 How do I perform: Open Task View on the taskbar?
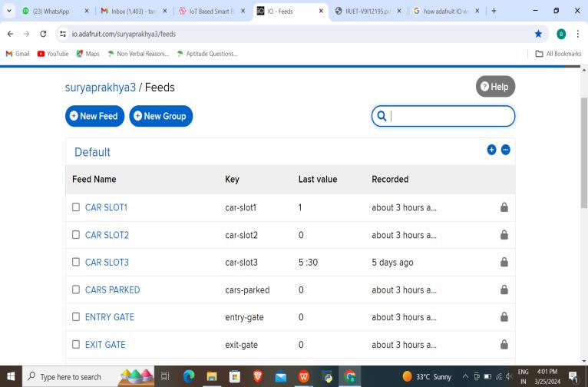point(165,376)
